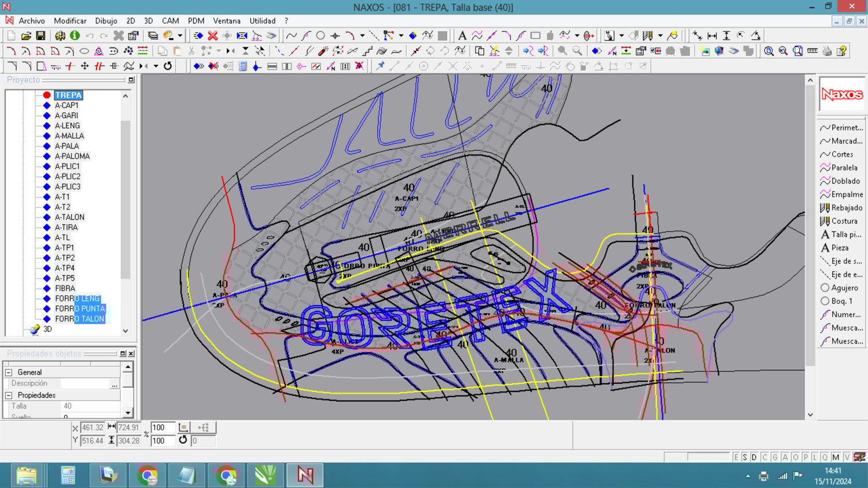This screenshot has width=868, height=488.
Task: Click the blue pushpin icon
Action: coord(380,66)
